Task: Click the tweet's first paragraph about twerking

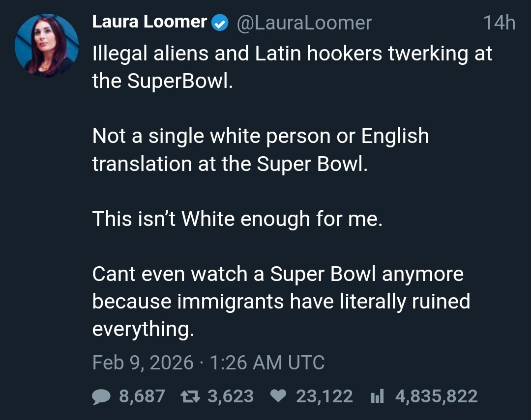Action: (x=292, y=67)
